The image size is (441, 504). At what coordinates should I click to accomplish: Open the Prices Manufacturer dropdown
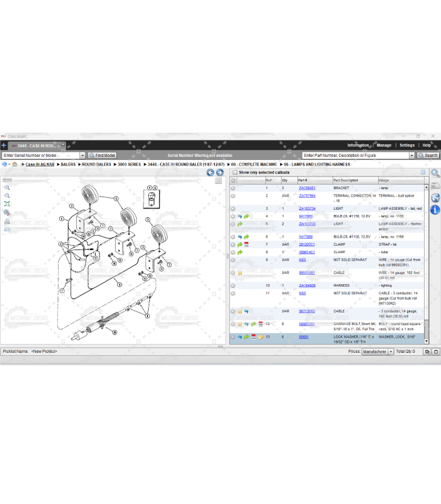coord(391,352)
